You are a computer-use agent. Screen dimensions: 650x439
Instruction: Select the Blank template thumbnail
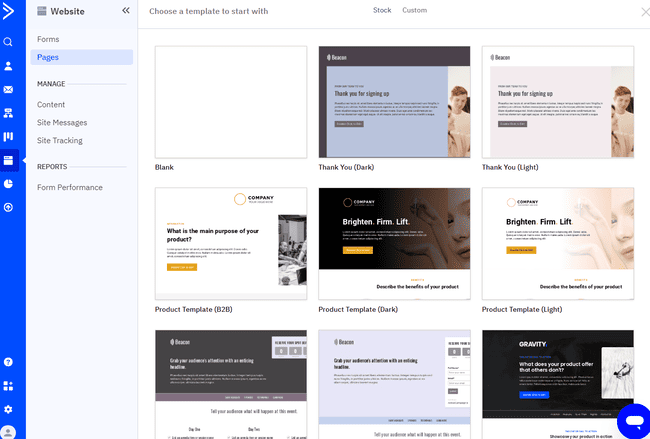click(230, 101)
